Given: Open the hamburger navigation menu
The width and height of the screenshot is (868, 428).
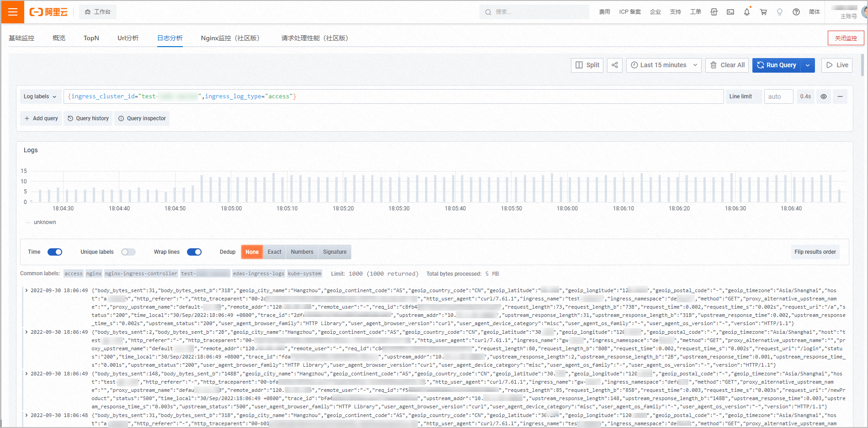Looking at the screenshot, I should click(x=12, y=12).
